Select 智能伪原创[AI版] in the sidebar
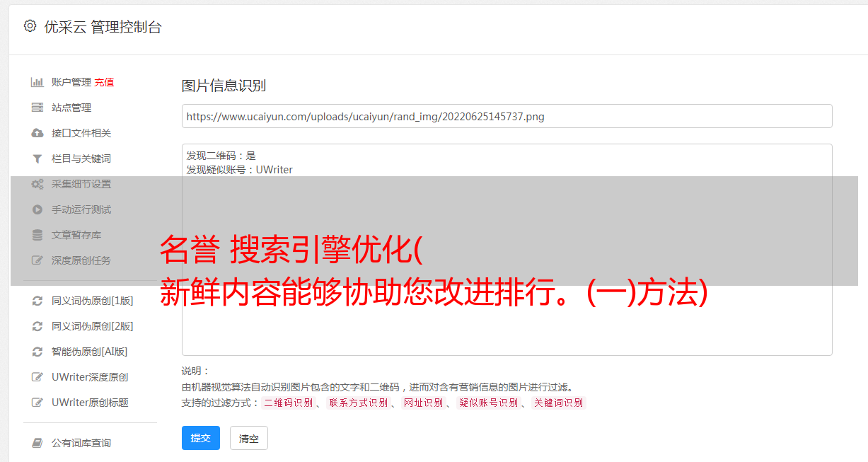 coord(90,352)
